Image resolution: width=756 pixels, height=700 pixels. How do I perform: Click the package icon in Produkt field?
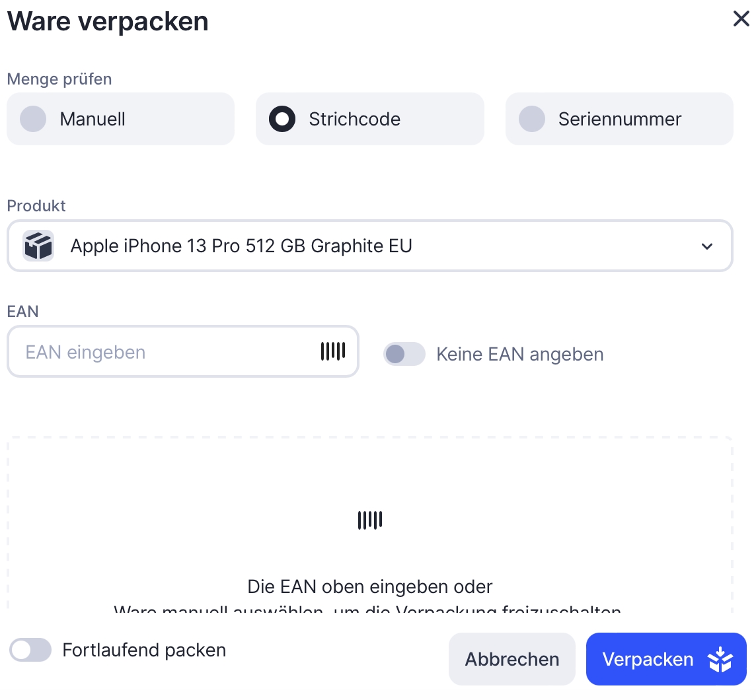(38, 246)
